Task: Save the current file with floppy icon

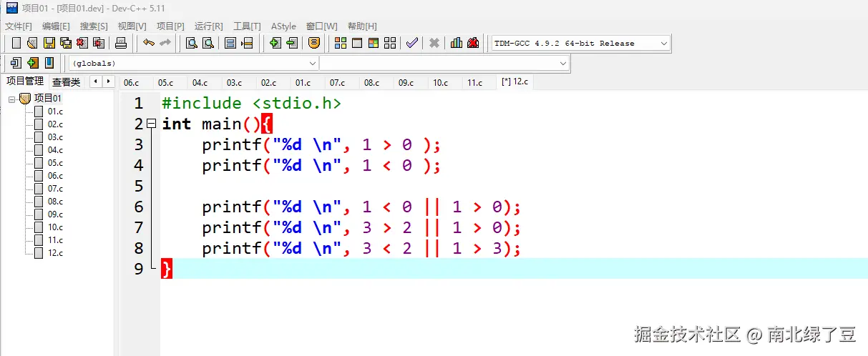Action: [49, 43]
